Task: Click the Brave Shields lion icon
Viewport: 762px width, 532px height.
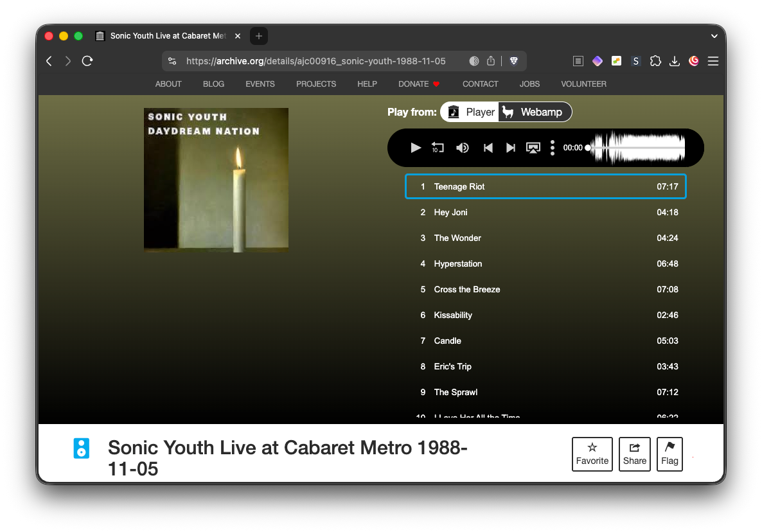Action: pyautogui.click(x=513, y=61)
